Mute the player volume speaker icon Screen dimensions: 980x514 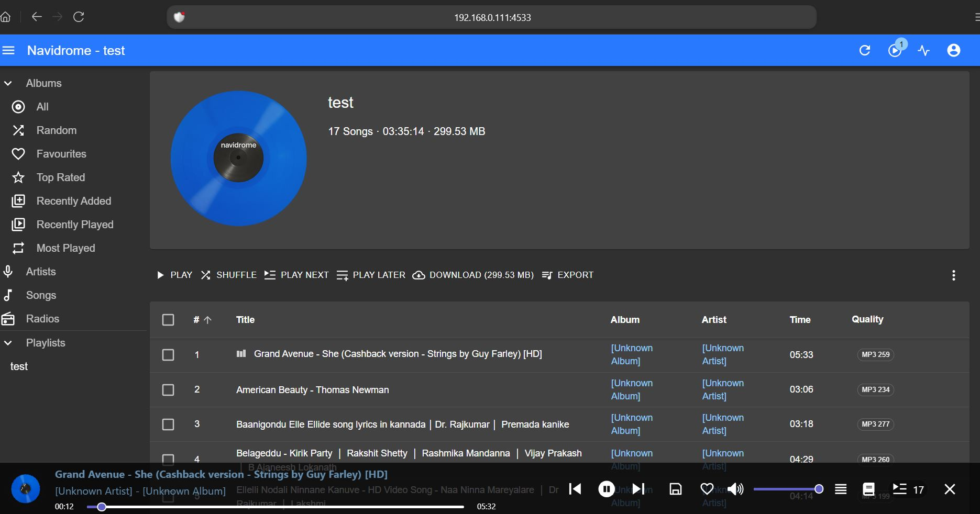(735, 489)
